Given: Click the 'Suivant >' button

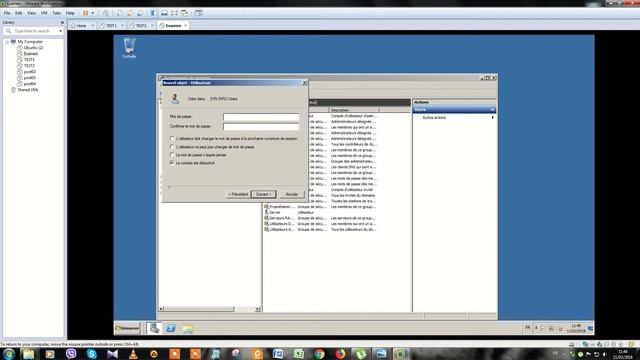Looking at the screenshot, I should click(x=264, y=194).
